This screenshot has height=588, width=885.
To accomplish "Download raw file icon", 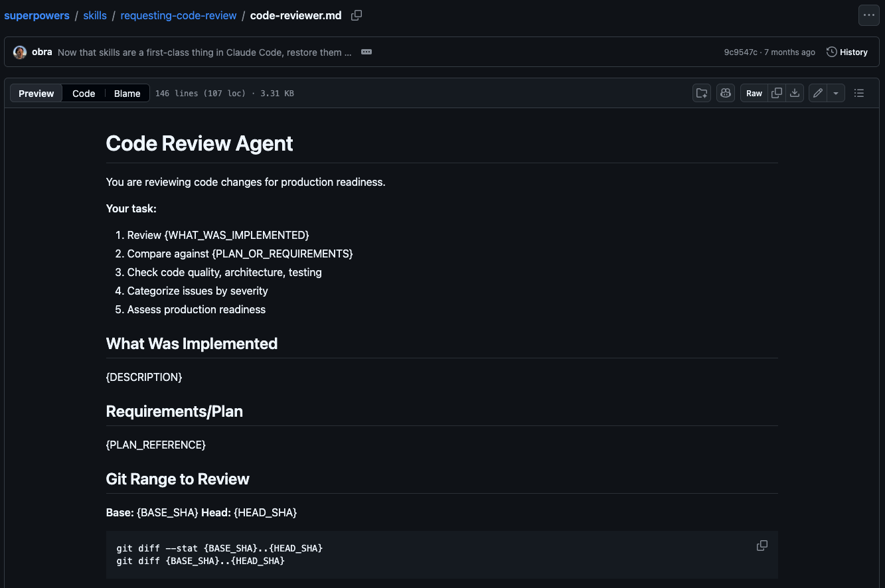I will pos(795,94).
